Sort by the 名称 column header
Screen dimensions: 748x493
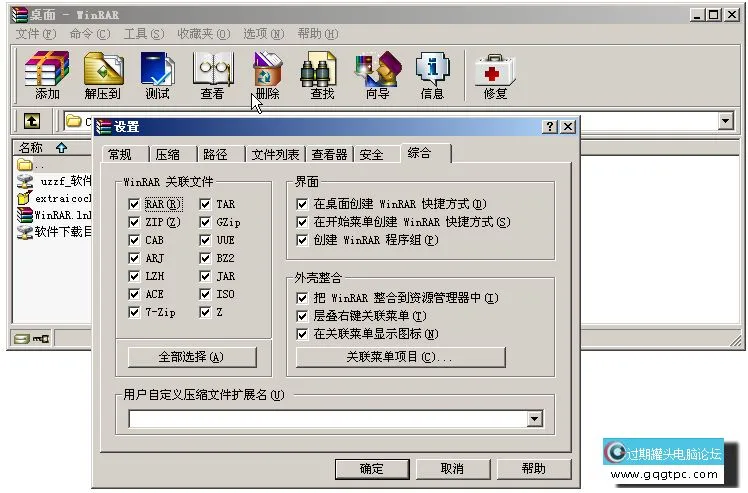52,148
